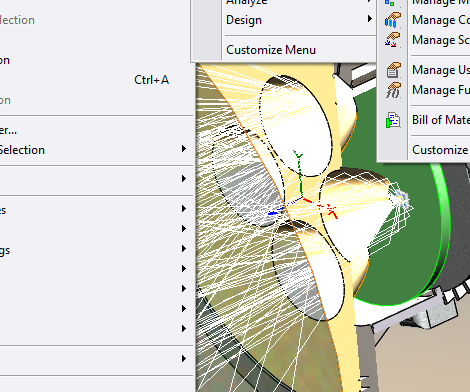Choose the menu row showing Ctrl+A

coord(96,80)
